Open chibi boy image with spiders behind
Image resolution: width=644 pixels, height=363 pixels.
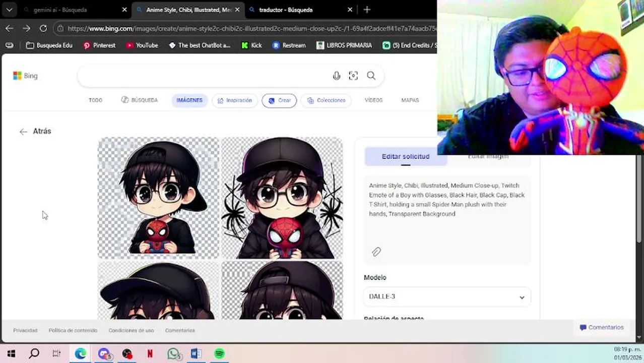pos(282,198)
